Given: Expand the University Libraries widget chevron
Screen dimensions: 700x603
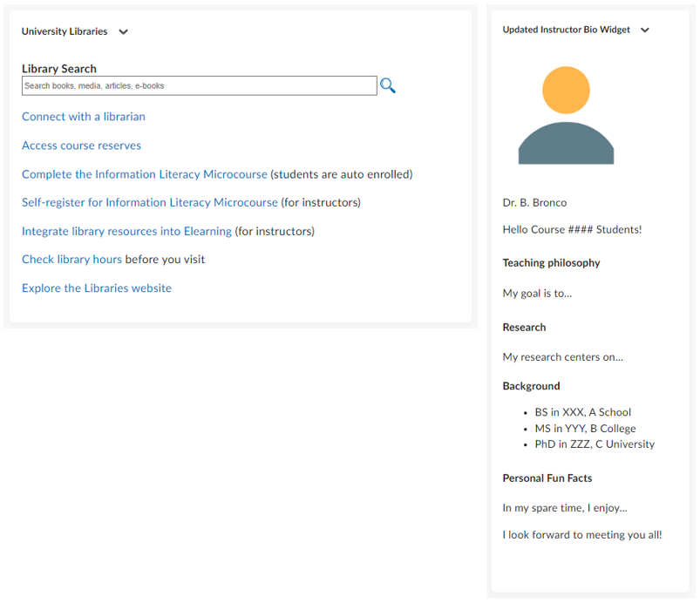Looking at the screenshot, I should 123,32.
